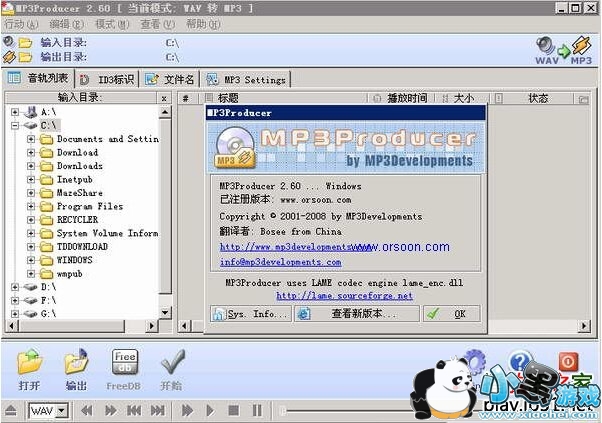The width and height of the screenshot is (602, 423).
Task: Open the WAV format dropdown
Action: [x=61, y=411]
